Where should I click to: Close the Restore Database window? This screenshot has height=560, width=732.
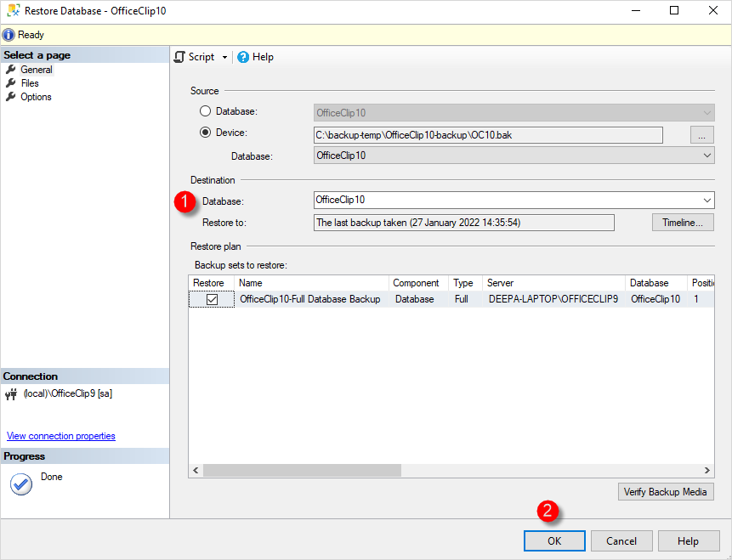[712, 10]
